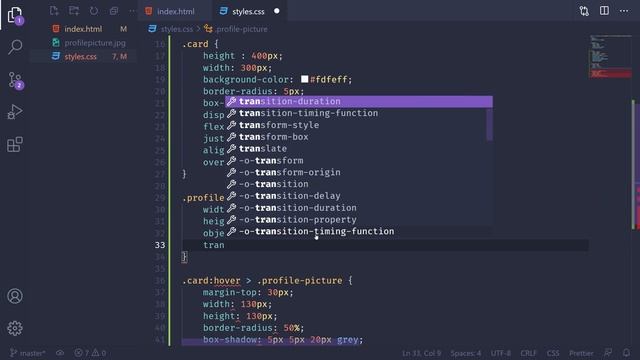The image size is (640, 360).
Task: Choose translate suggestion
Action: click(x=359, y=149)
